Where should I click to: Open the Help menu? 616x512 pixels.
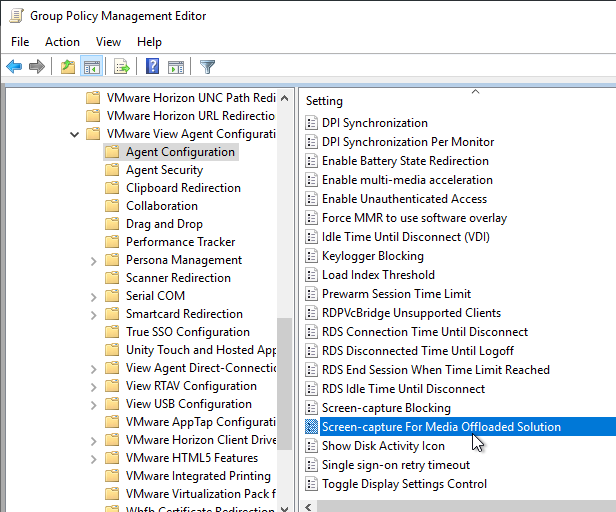tap(149, 42)
